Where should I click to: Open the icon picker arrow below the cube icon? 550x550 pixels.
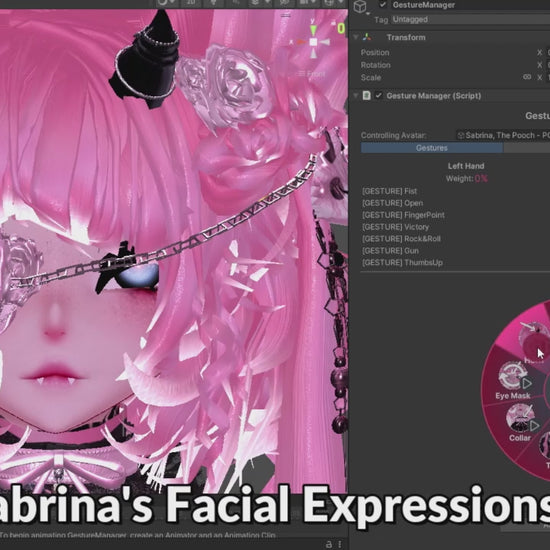[x=368, y=14]
